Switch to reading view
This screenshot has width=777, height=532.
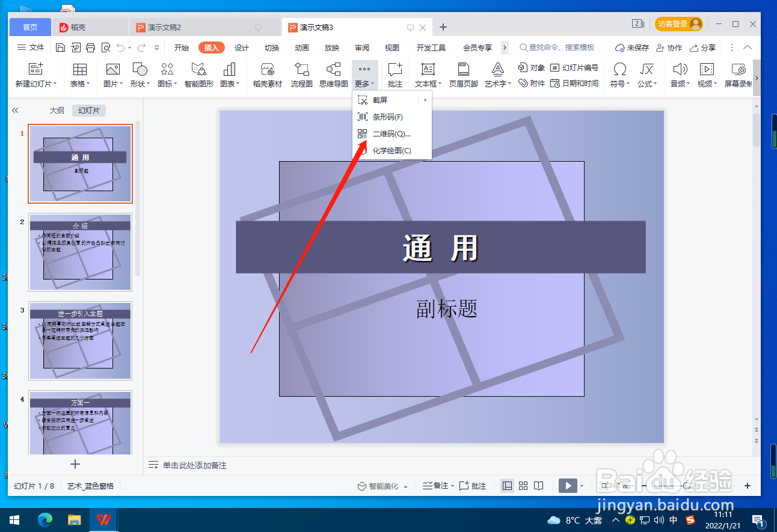coord(539,486)
